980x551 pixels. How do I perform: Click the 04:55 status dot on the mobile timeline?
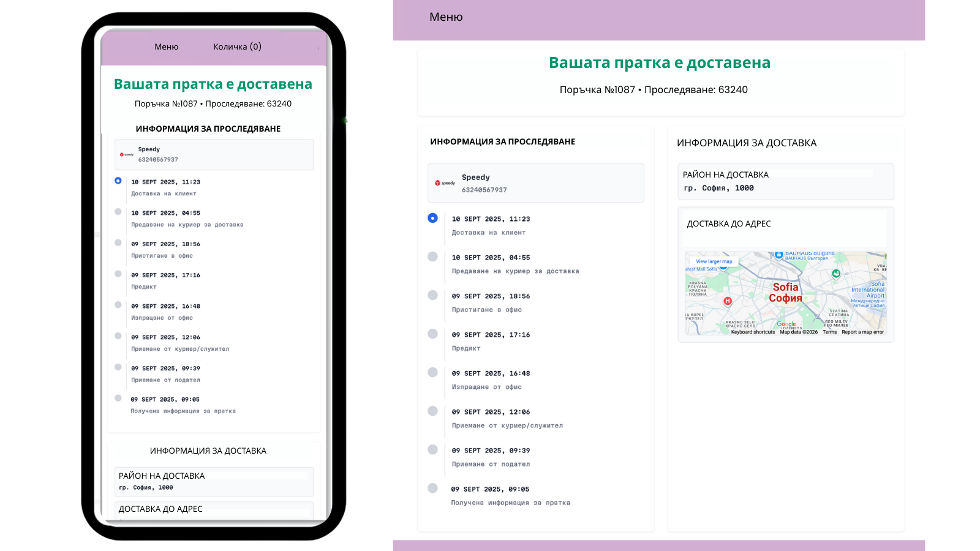coord(118,211)
